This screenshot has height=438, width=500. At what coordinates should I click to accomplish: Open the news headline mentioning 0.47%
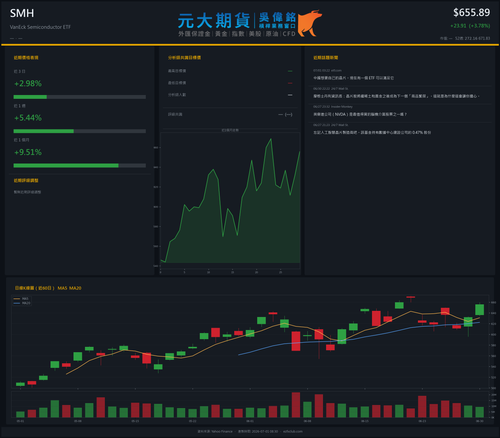click(x=372, y=133)
